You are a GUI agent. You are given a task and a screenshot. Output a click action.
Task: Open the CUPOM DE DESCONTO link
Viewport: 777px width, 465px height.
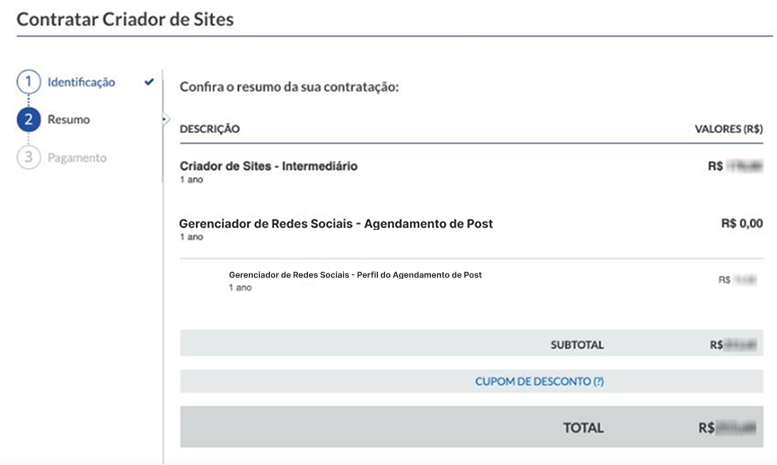[x=539, y=381]
